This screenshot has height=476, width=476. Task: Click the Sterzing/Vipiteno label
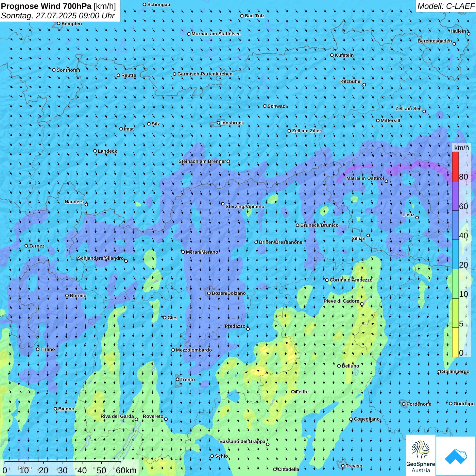click(x=245, y=206)
